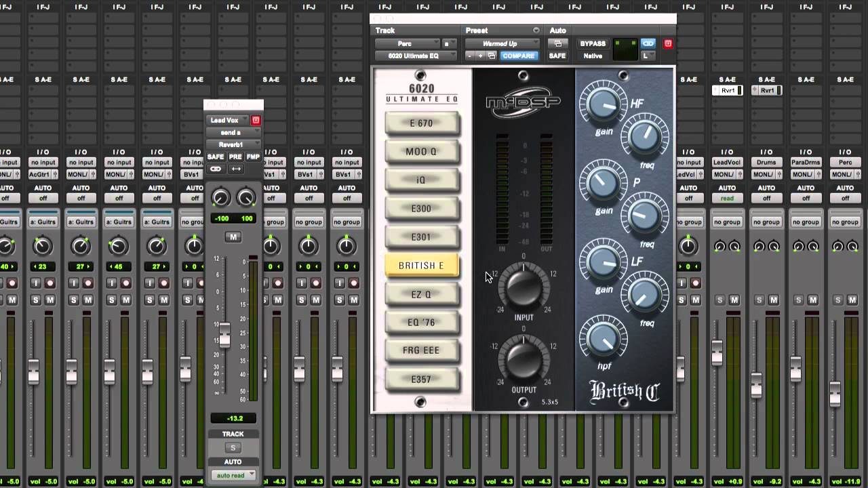Click the 'vol -11.9' volume readout
This screenshot has width=868, height=488.
(x=845, y=482)
